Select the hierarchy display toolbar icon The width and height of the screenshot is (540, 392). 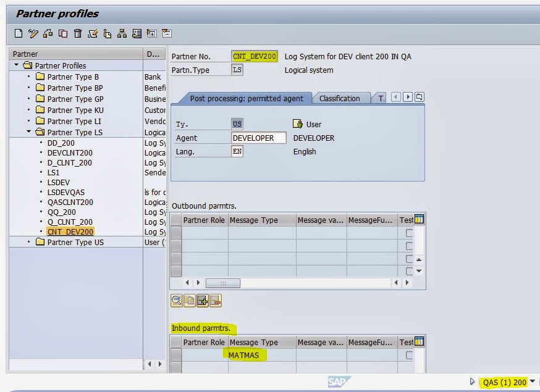coord(122,33)
